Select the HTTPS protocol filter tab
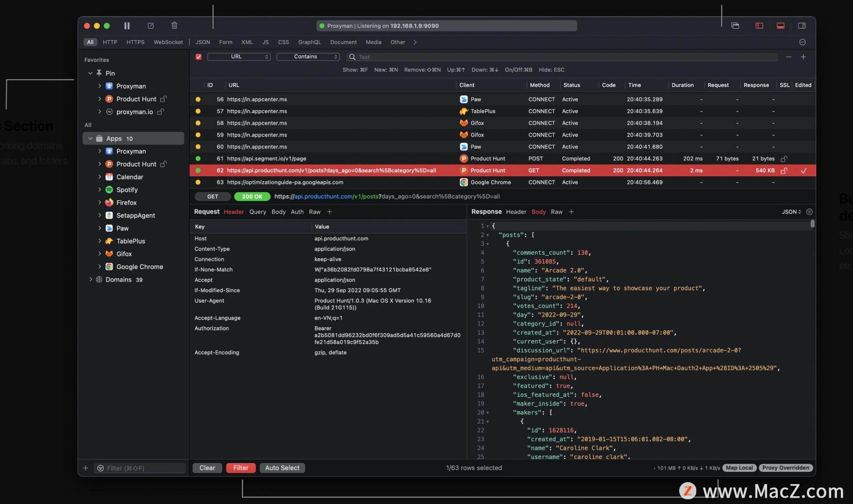Screen dimensions: 853x504 135,42
